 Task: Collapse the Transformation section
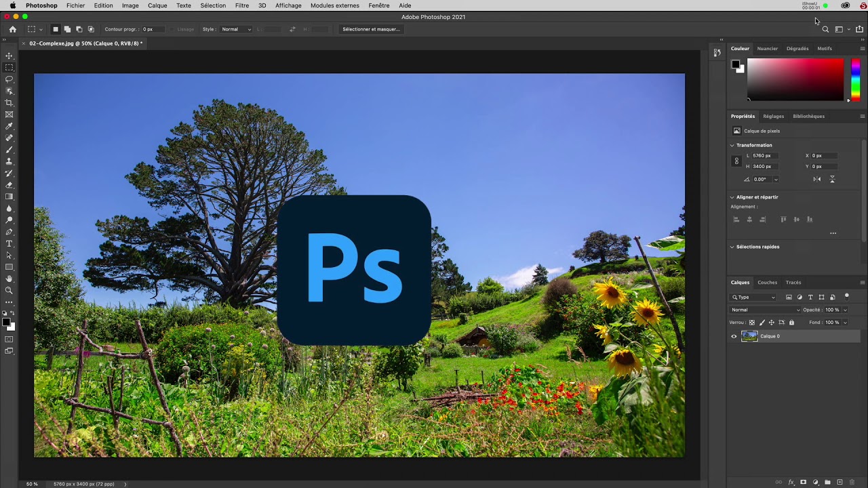[x=732, y=145]
